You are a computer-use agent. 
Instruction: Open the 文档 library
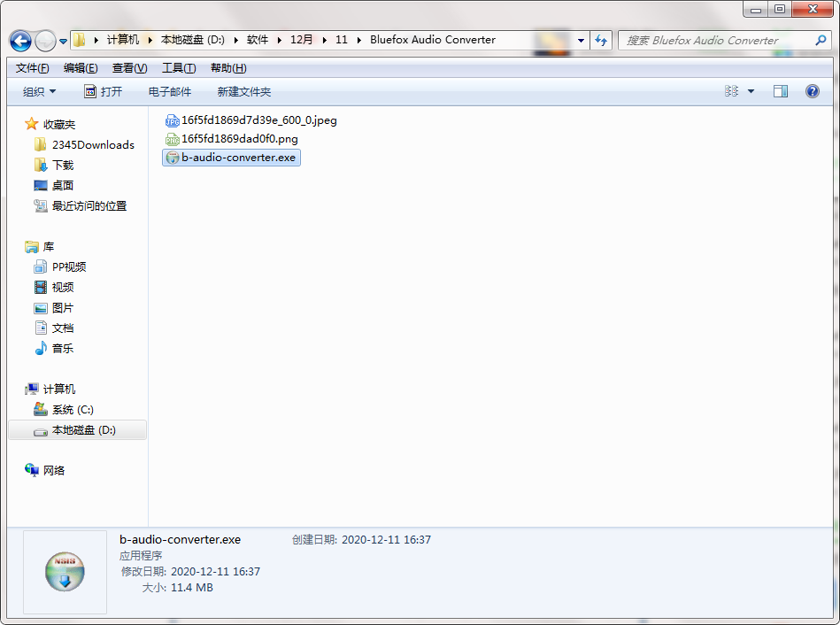(62, 328)
